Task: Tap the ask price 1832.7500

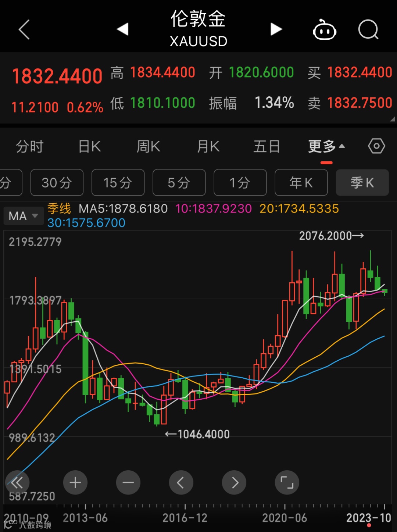Action: [360, 103]
